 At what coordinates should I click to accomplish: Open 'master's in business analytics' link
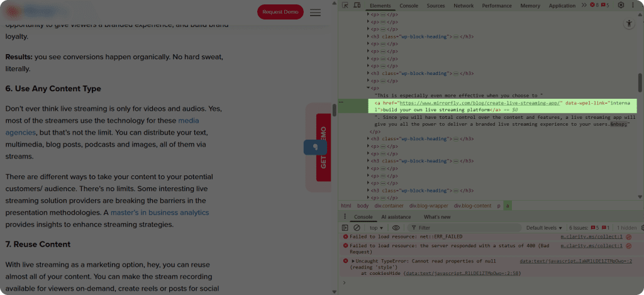click(160, 213)
